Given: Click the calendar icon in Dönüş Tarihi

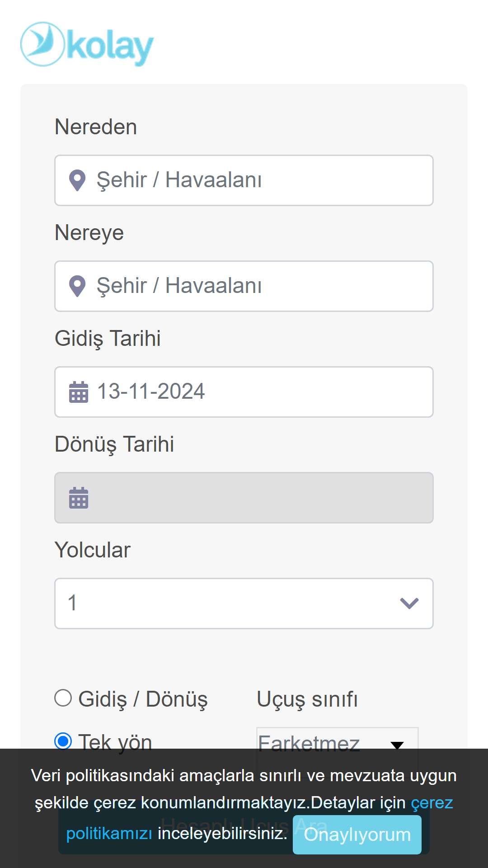Looking at the screenshot, I should tap(79, 497).
